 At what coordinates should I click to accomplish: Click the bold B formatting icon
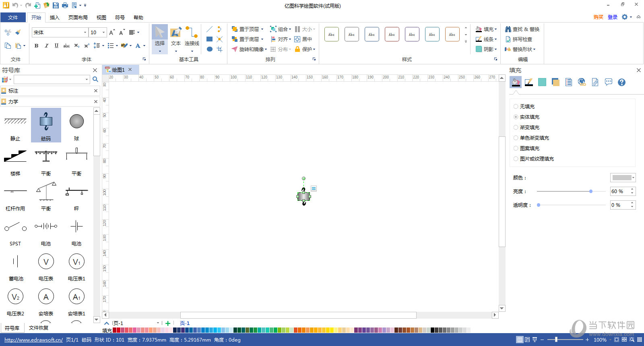(x=36, y=45)
